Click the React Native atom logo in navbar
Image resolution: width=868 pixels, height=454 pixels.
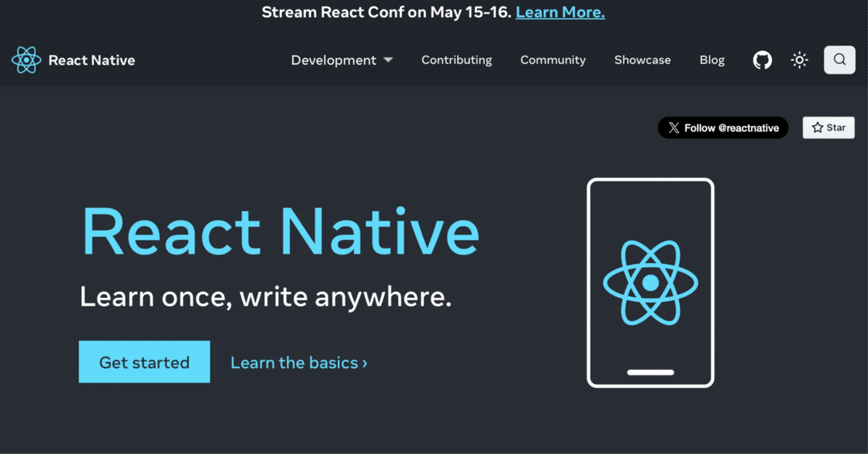[x=26, y=60]
